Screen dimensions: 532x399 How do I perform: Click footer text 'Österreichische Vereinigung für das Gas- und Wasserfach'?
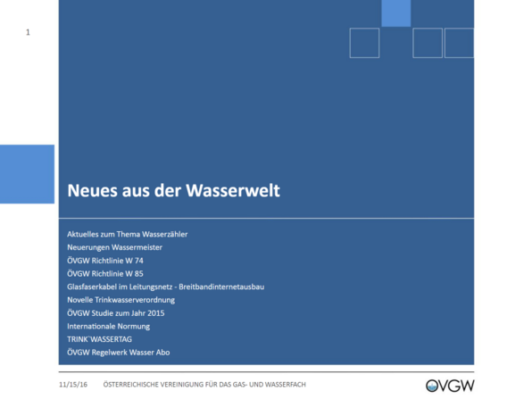204,385
